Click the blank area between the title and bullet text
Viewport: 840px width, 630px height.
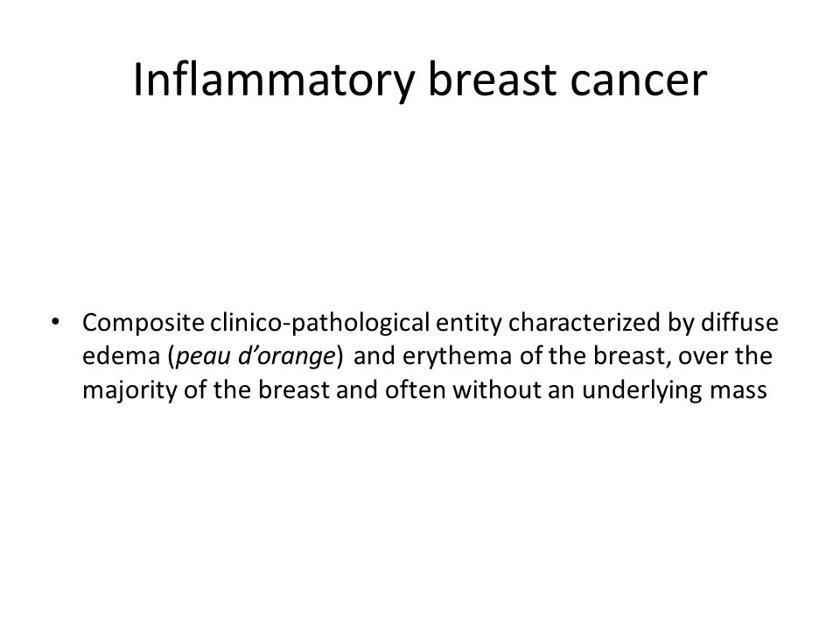coord(420,209)
